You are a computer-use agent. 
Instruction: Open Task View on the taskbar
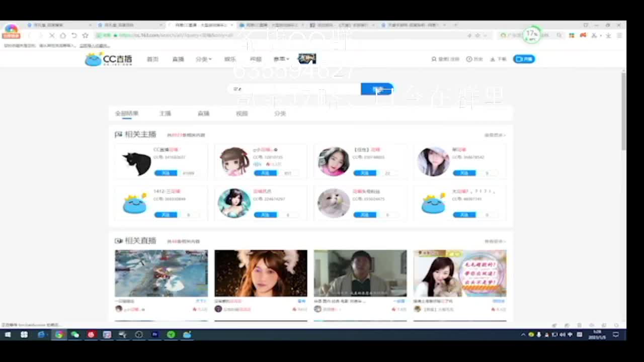click(24, 334)
